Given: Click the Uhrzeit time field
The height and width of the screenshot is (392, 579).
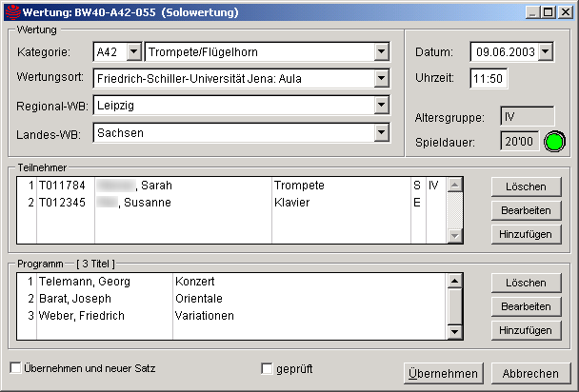Looking at the screenshot, I should [x=488, y=78].
